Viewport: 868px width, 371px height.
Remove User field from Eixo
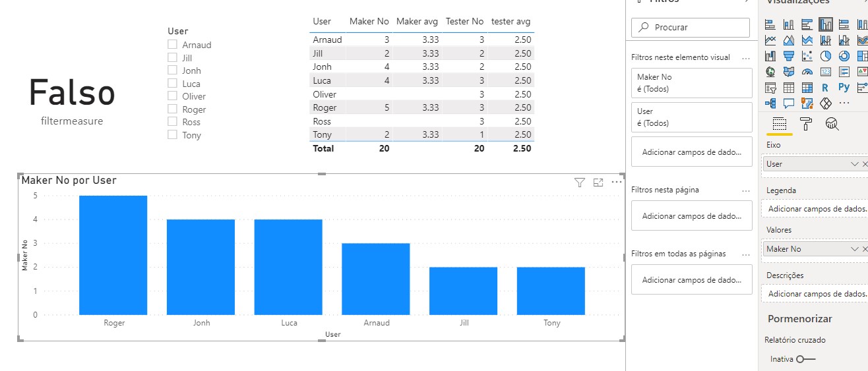[x=865, y=163]
